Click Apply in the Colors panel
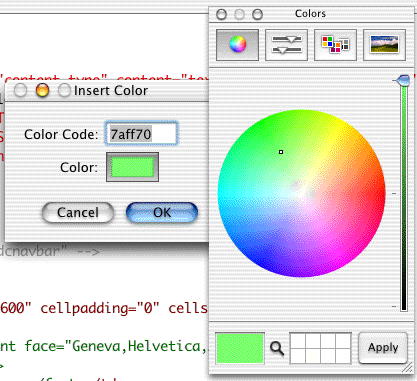The image size is (417, 381). (x=383, y=348)
